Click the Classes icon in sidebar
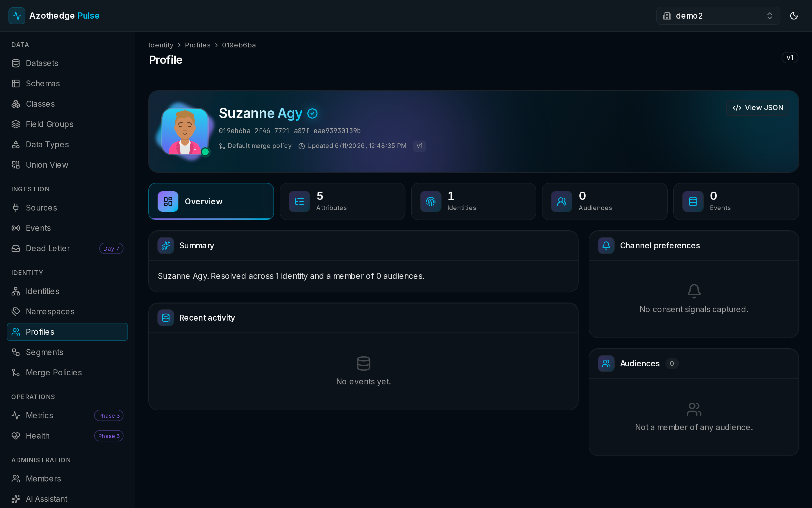812x508 pixels. point(16,104)
